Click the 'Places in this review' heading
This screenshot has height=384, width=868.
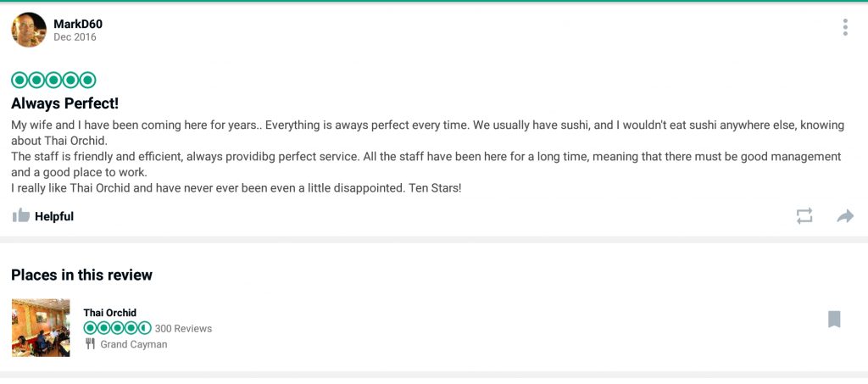[82, 275]
